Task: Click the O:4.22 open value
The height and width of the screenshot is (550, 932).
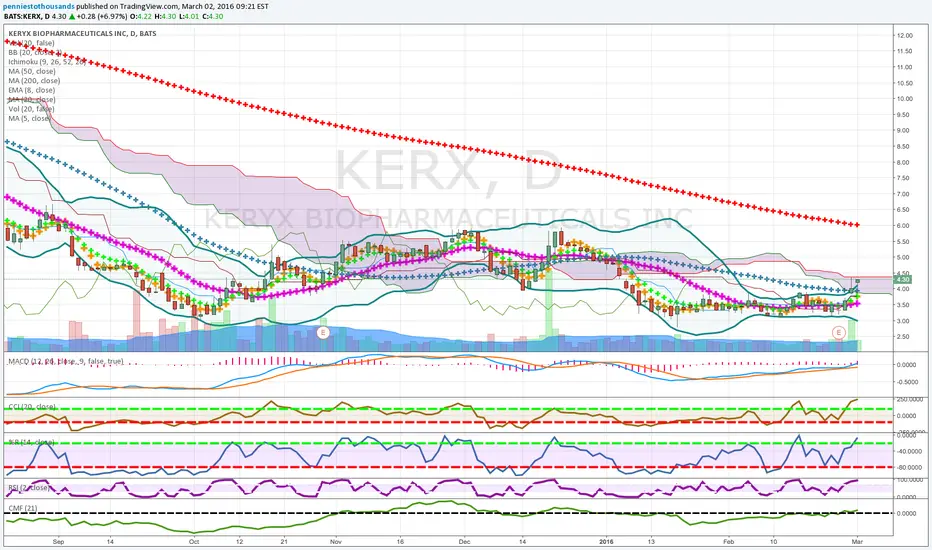Action: click(139, 16)
